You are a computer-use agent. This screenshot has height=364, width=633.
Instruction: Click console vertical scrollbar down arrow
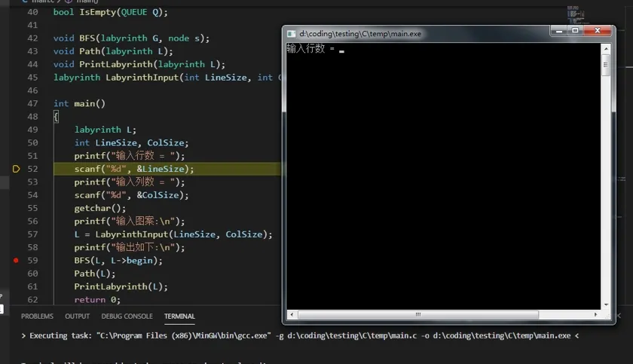[x=606, y=304]
